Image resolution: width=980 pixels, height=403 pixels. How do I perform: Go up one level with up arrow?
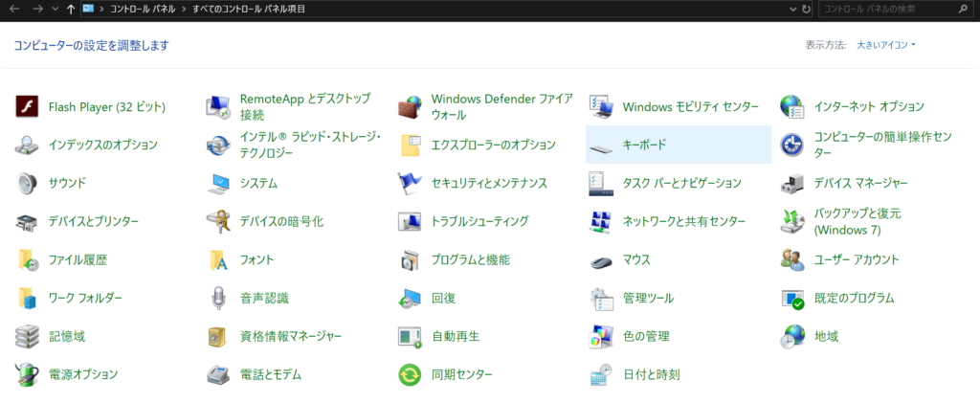click(71, 10)
